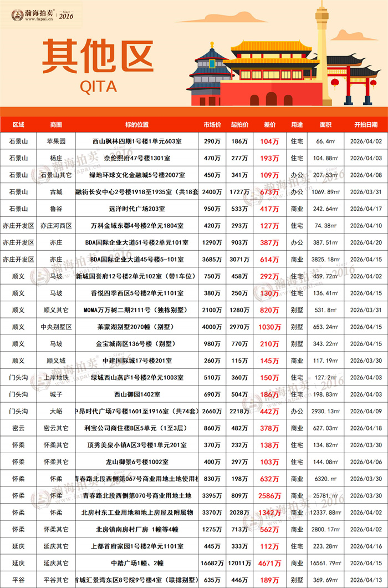Click the Temple of Heaven illustration
This screenshot has width=388, height=588.
point(209,75)
